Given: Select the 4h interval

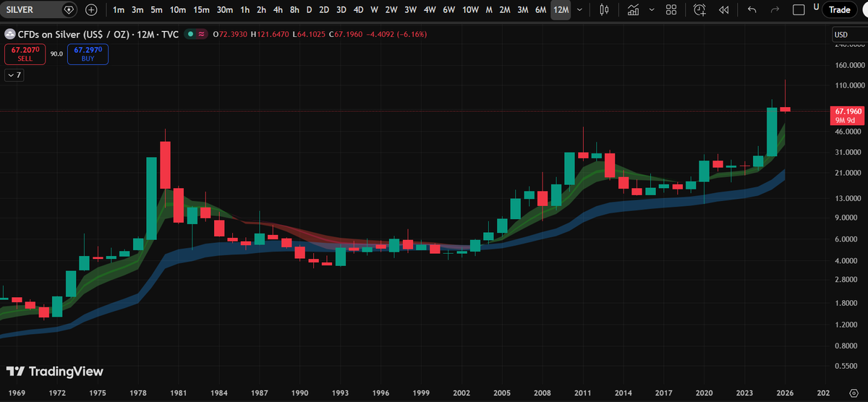Looking at the screenshot, I should [x=278, y=10].
